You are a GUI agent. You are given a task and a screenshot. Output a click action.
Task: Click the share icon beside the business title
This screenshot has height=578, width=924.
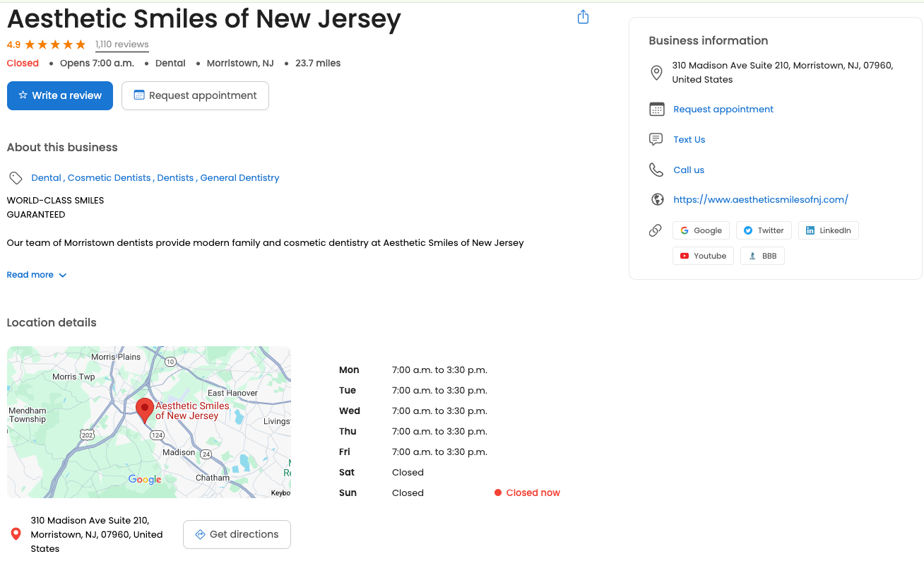583,17
